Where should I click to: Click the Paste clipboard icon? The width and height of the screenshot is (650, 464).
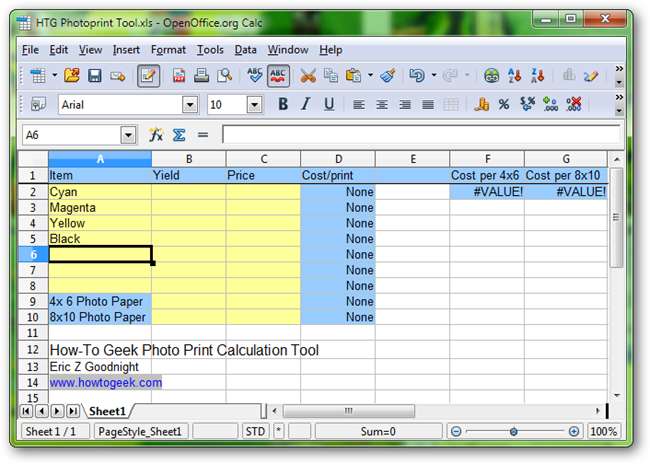coord(353,76)
